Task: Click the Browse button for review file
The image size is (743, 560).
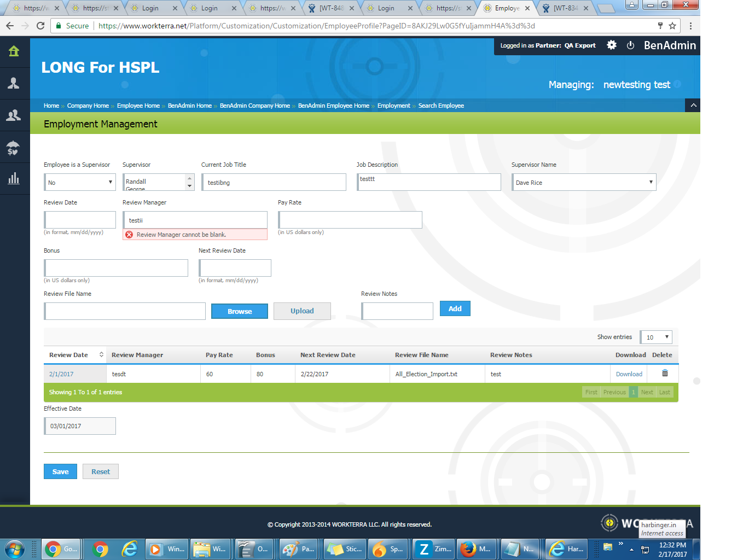Action: [x=240, y=311]
